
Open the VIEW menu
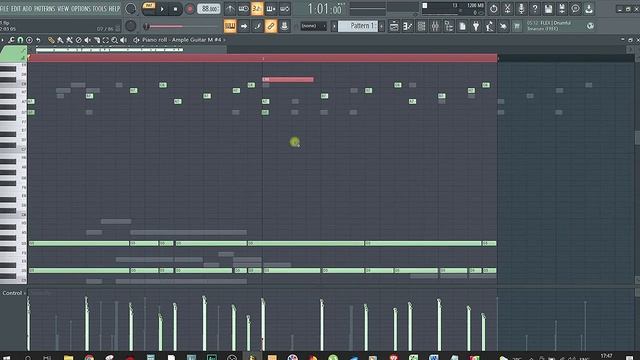[63, 9]
